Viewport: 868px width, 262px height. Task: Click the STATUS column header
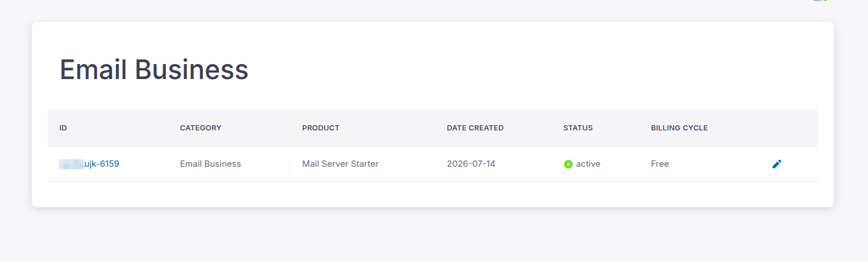pos(578,128)
